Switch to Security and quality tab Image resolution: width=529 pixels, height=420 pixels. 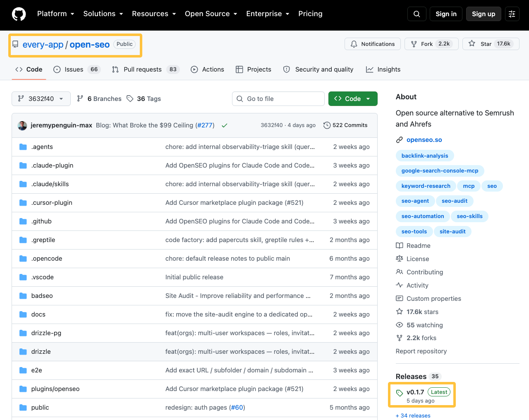(318, 70)
